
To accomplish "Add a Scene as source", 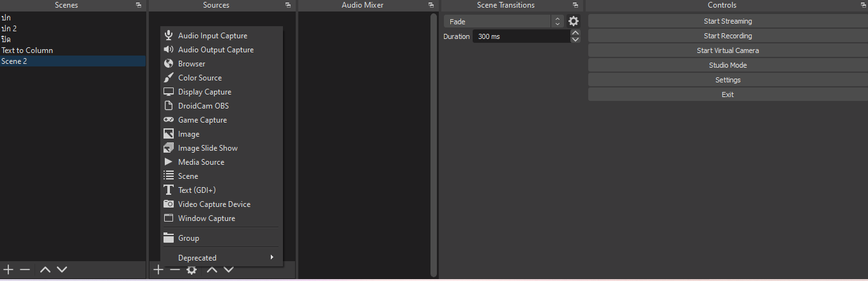I will [221, 176].
